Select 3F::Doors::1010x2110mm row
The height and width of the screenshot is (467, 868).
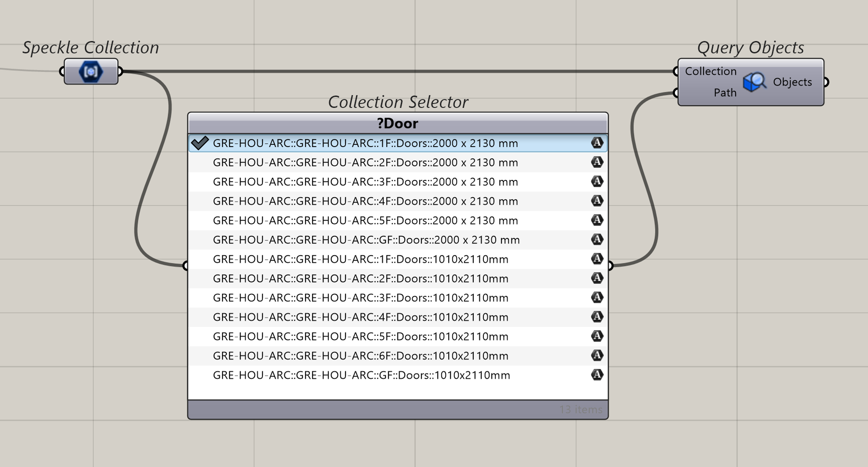(x=398, y=298)
